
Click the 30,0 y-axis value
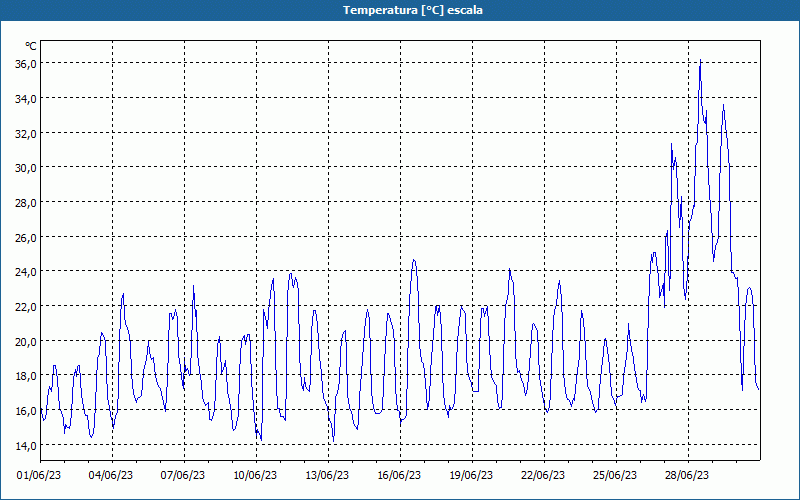[26, 168]
